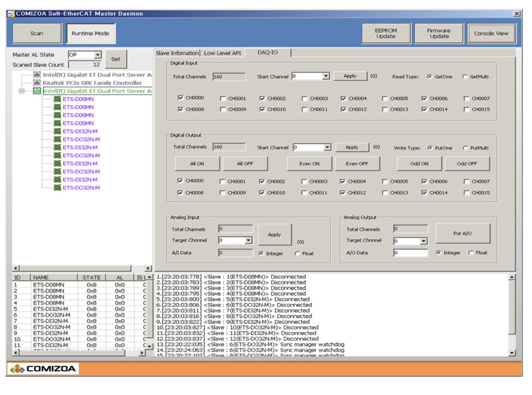Toggle Digital Input CH0000 checkbox
The image size is (532, 395).
coord(180,97)
